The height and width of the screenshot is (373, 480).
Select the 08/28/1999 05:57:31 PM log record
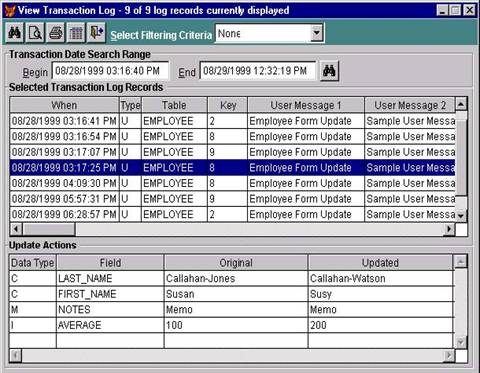(232, 199)
